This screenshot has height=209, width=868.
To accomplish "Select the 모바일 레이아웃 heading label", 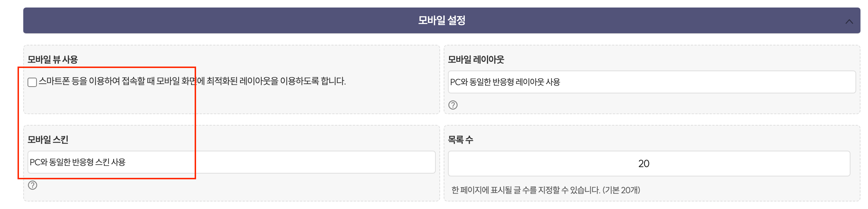I will [x=476, y=59].
